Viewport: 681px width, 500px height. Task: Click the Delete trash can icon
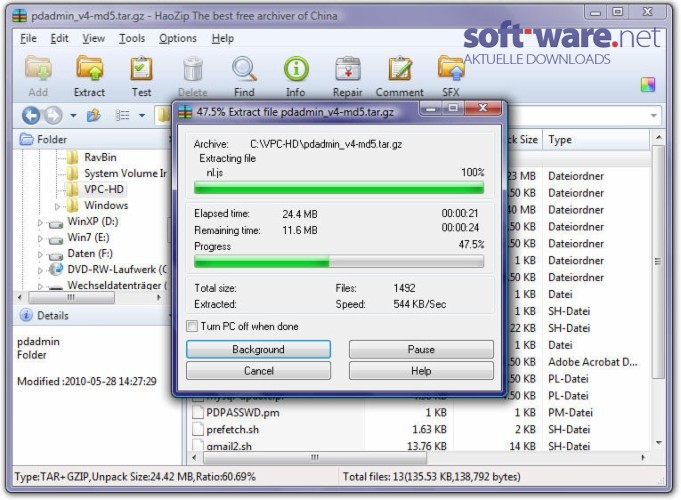point(193,70)
